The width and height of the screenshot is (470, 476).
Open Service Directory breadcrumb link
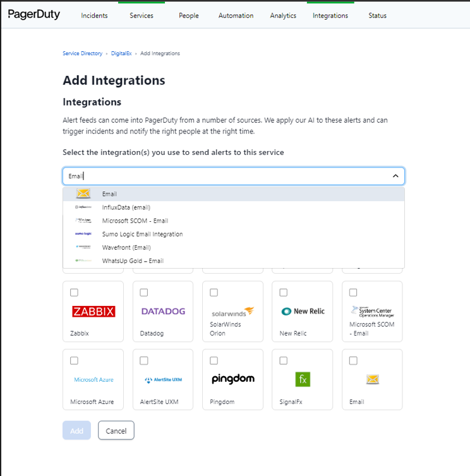pyautogui.click(x=82, y=54)
